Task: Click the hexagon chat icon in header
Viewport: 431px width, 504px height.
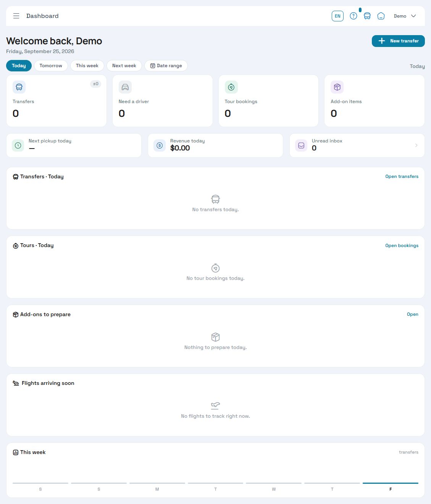Action: 381,16
